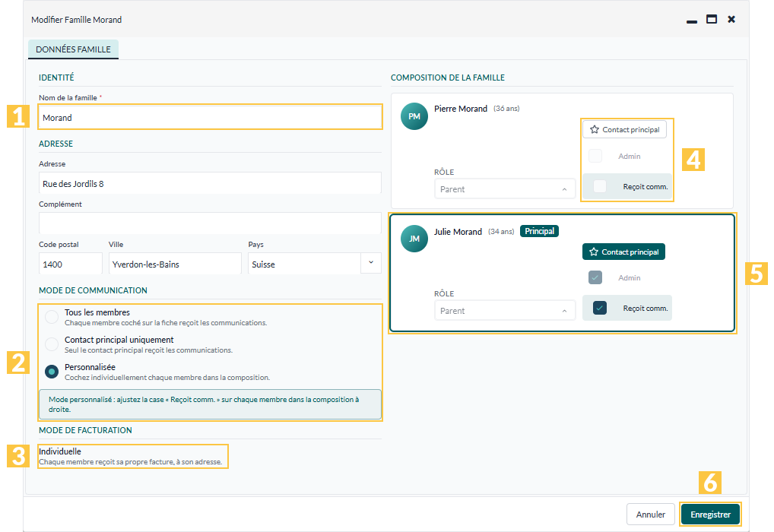Click the Mode de facturation heading

[85, 430]
